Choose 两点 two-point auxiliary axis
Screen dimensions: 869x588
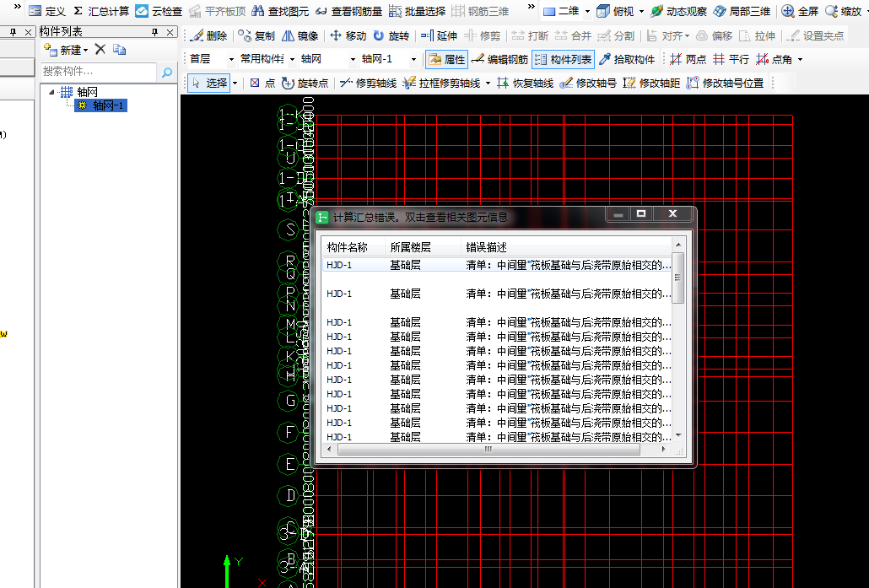coord(688,59)
